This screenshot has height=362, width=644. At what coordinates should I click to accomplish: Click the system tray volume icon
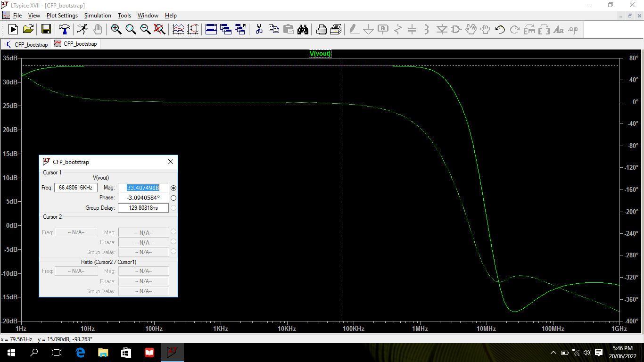coord(587,353)
